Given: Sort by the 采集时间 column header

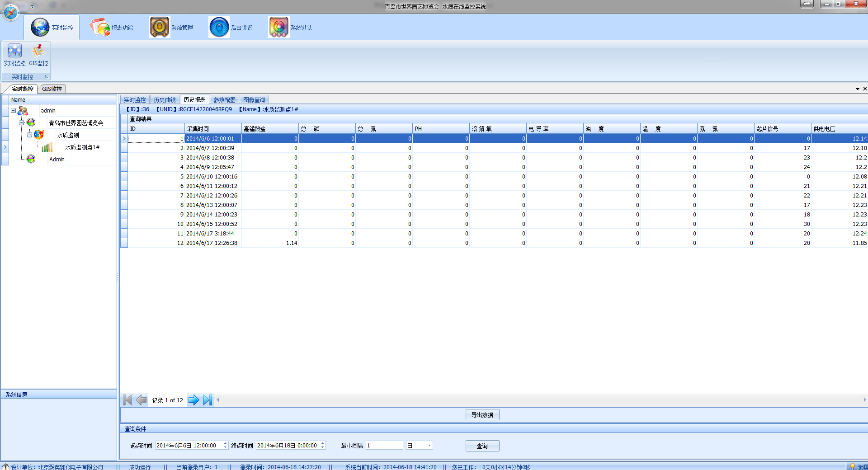Looking at the screenshot, I should 212,129.
